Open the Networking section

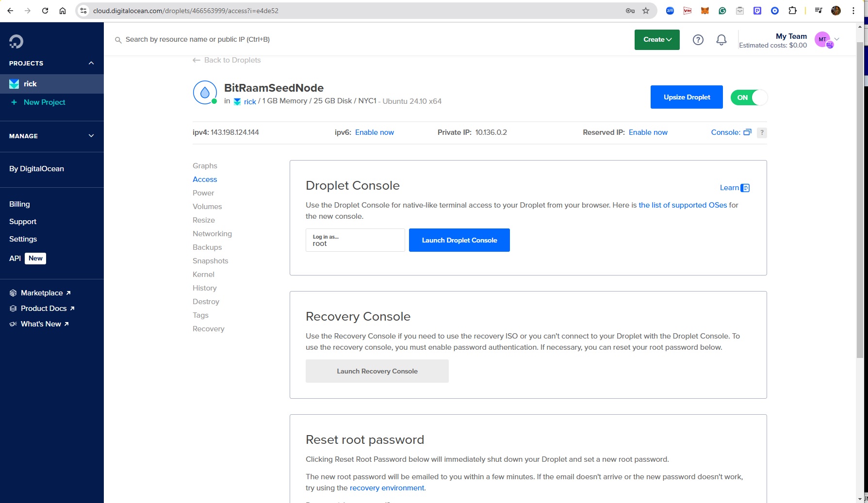coord(212,234)
